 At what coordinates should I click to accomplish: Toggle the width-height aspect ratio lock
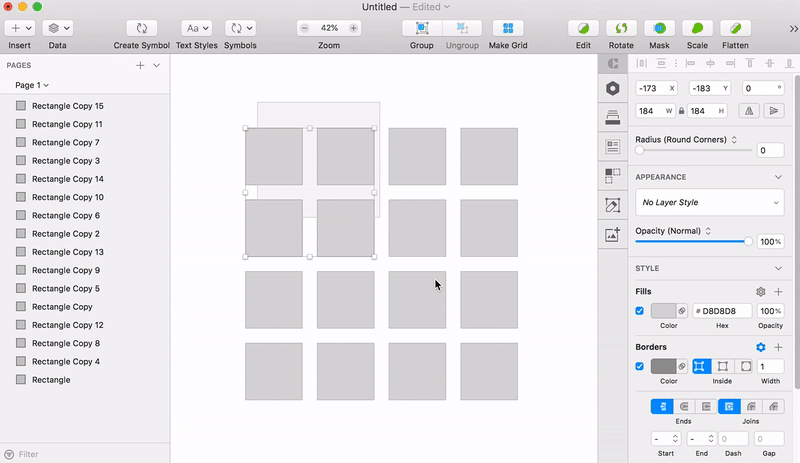[682, 111]
